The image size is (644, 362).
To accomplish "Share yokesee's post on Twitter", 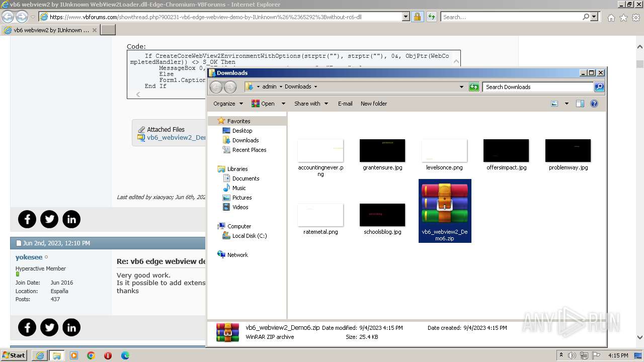I will pyautogui.click(x=49, y=327).
